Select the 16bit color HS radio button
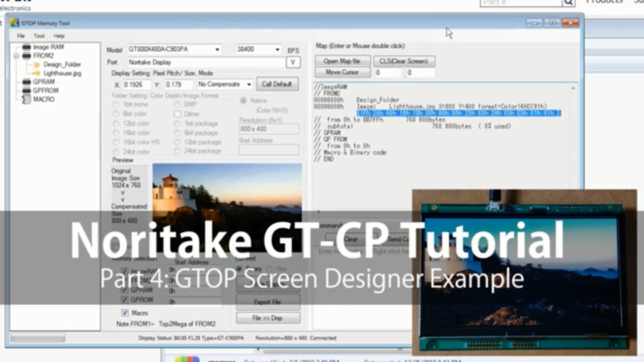Screen dimensions: 644x362 pyautogui.click(x=116, y=142)
